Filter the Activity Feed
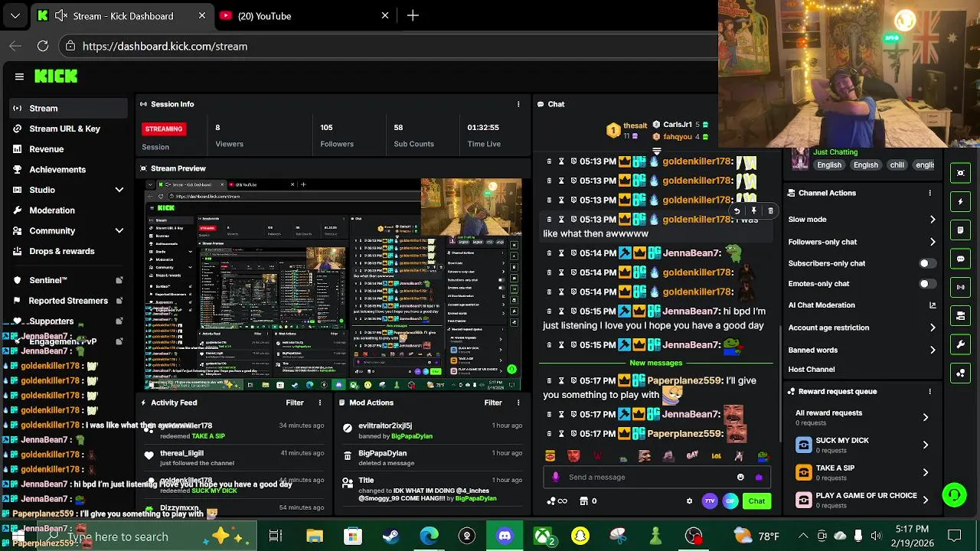This screenshot has width=980, height=551. tap(295, 403)
